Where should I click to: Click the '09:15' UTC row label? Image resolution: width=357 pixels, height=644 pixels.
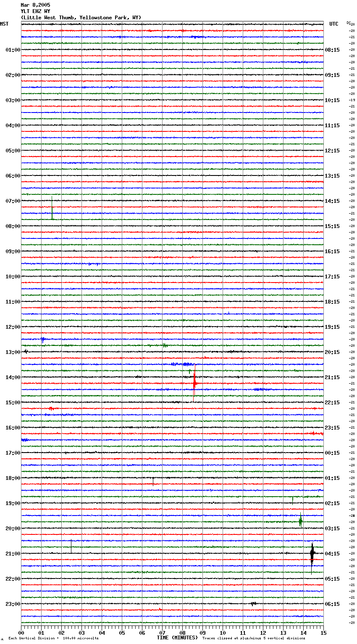[332, 75]
